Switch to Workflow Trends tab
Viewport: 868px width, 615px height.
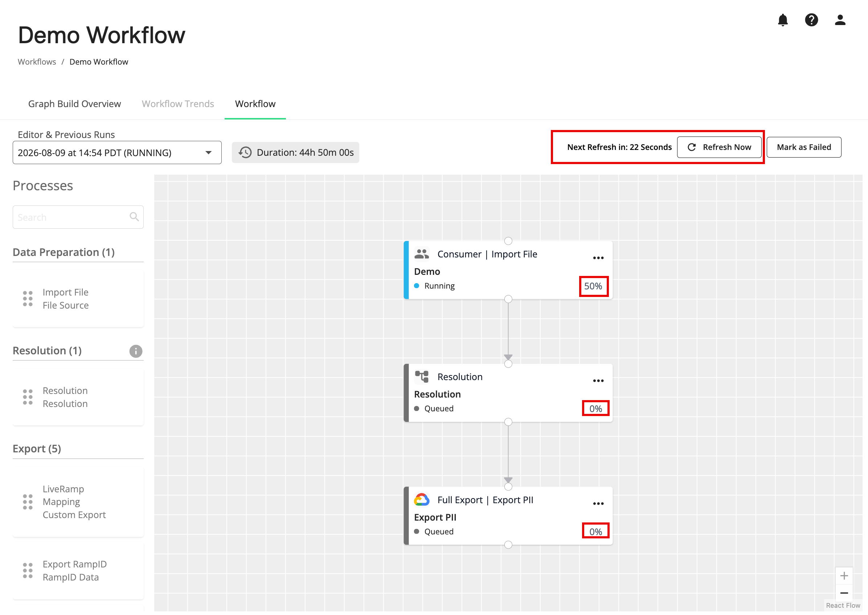[x=178, y=104]
